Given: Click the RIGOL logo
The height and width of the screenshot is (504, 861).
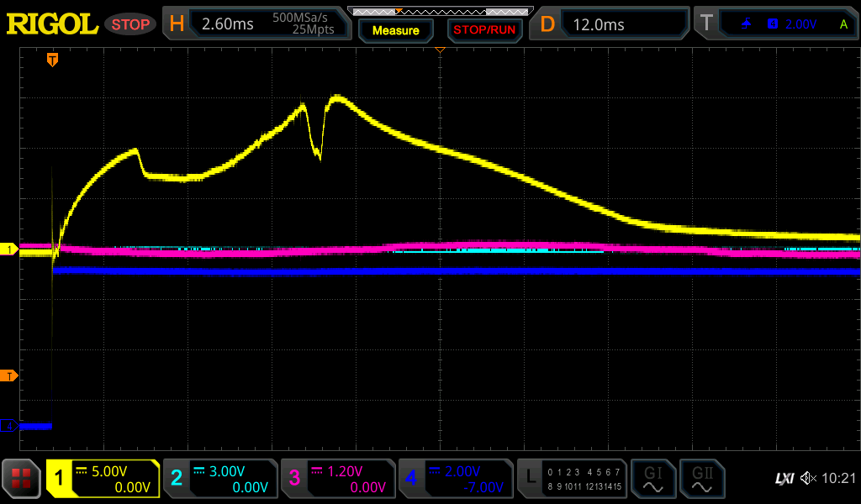Looking at the screenshot, I should pos(52,24).
